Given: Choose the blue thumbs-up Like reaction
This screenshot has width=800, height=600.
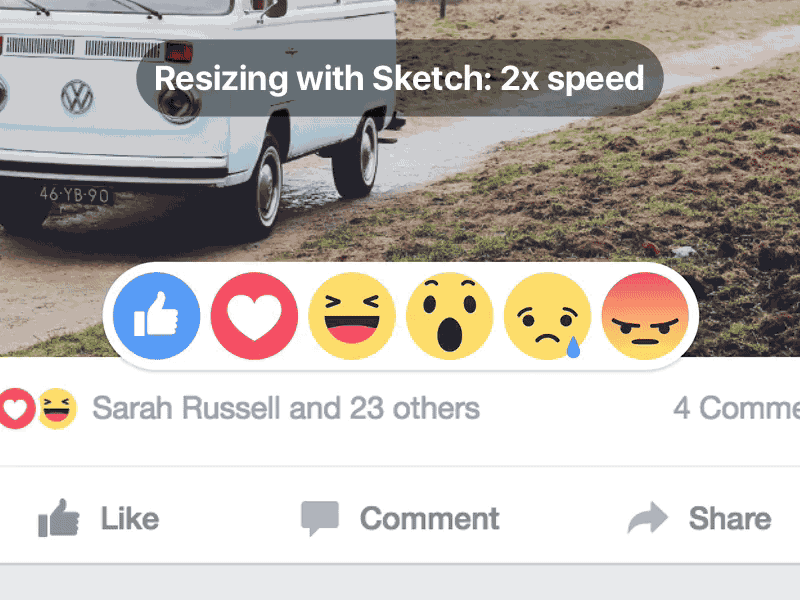Looking at the screenshot, I should (157, 316).
